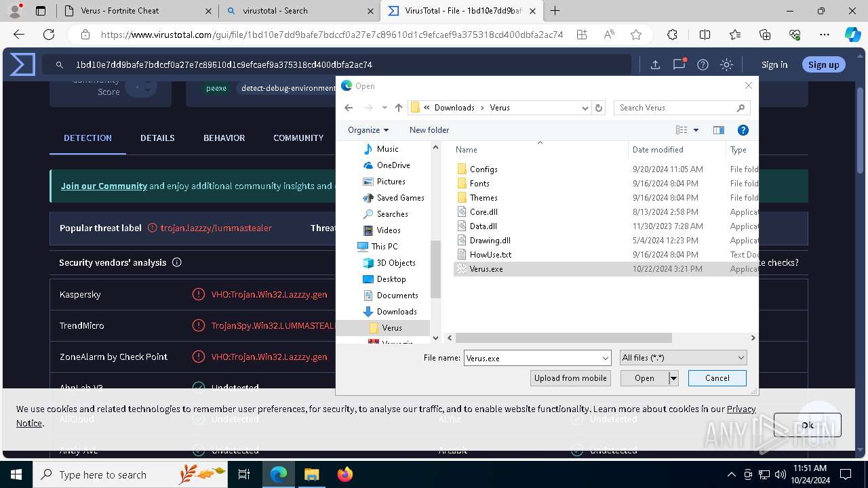Switch to the BEHAVIOR tab
This screenshot has width=868, height=488.
tap(224, 138)
